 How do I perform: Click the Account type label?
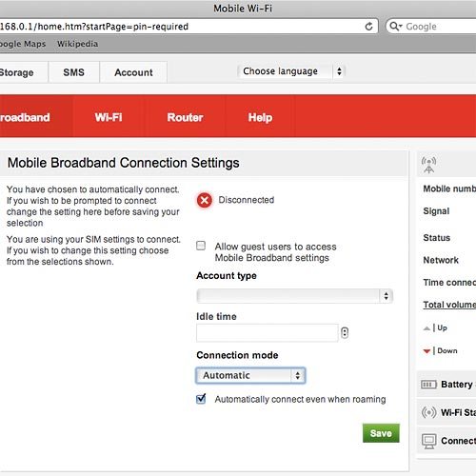(227, 276)
